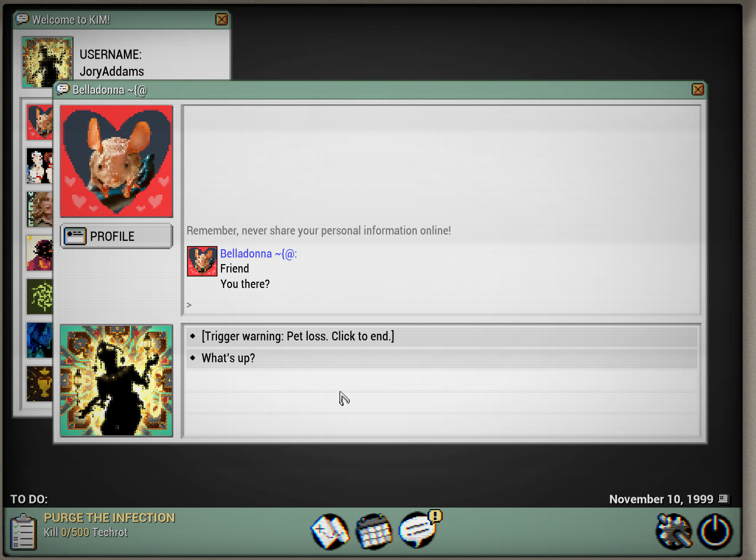
Task: Choose the "What's up?" reply option
Action: 442,358
